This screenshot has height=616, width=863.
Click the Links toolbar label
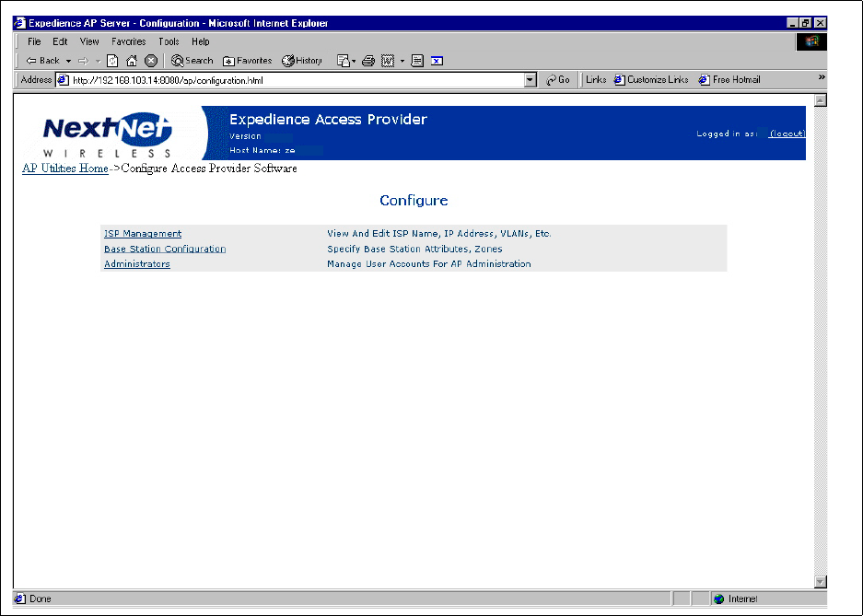coord(596,80)
